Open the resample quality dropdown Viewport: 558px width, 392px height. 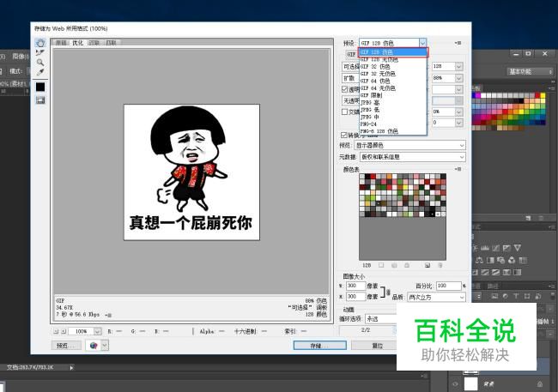click(436, 297)
